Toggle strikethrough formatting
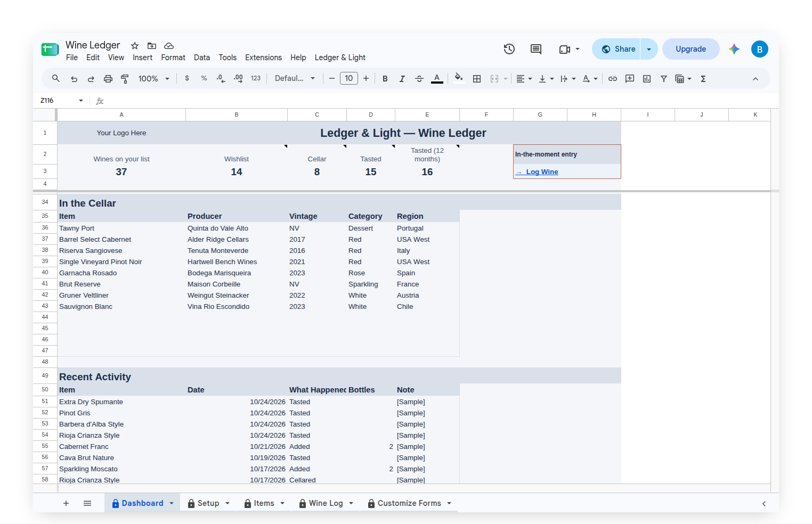 coord(419,79)
